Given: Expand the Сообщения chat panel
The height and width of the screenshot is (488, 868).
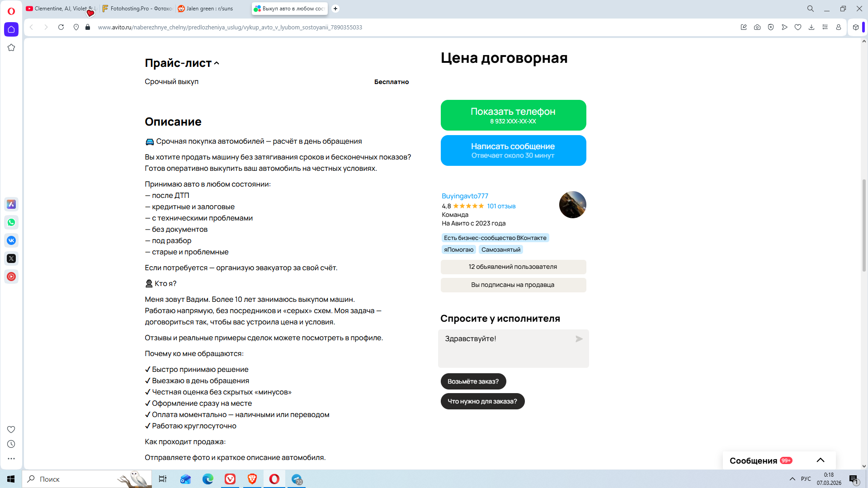Looking at the screenshot, I should pyautogui.click(x=820, y=460).
